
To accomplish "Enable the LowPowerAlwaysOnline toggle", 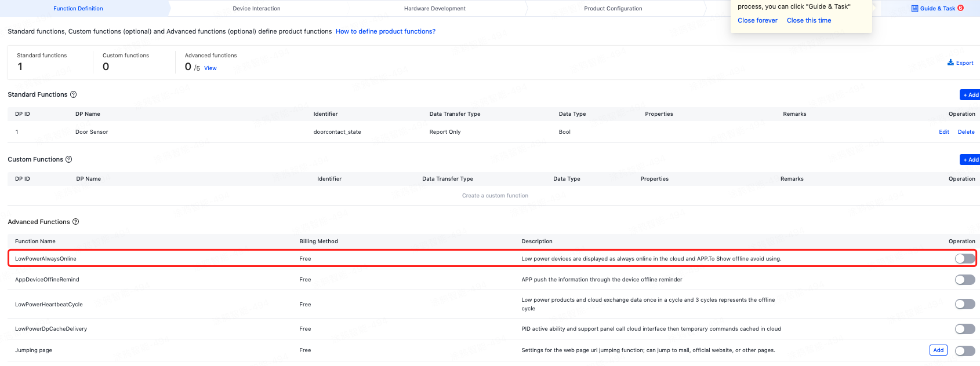I will coord(964,258).
